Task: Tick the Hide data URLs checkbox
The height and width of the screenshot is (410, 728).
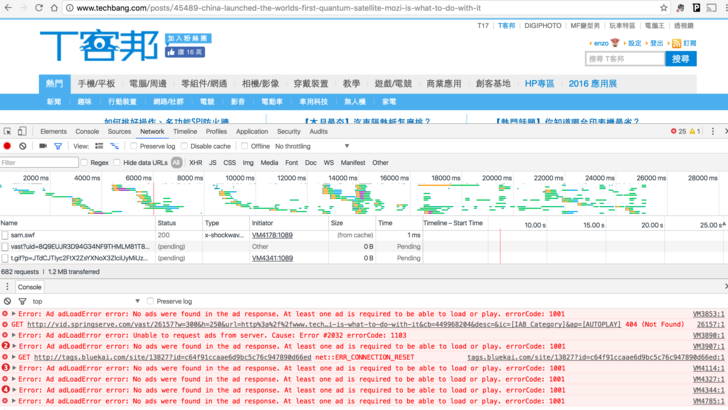Action: pos(118,162)
